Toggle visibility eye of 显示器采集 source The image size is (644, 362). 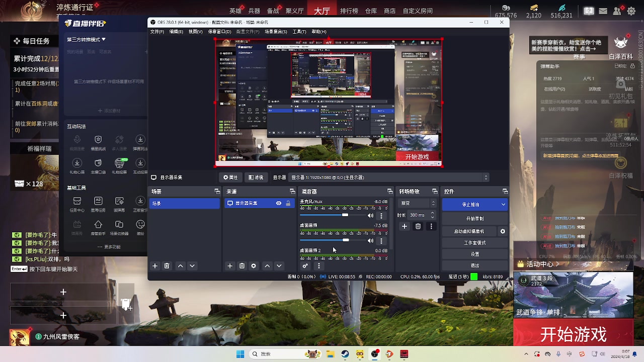(278, 203)
